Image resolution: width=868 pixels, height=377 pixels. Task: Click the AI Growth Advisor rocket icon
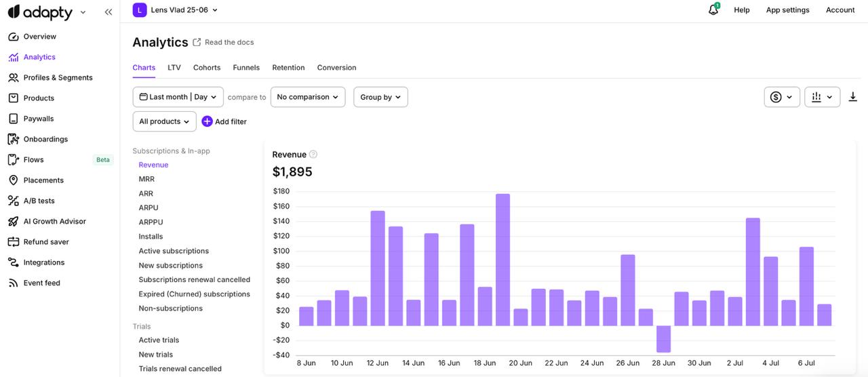pyautogui.click(x=13, y=221)
